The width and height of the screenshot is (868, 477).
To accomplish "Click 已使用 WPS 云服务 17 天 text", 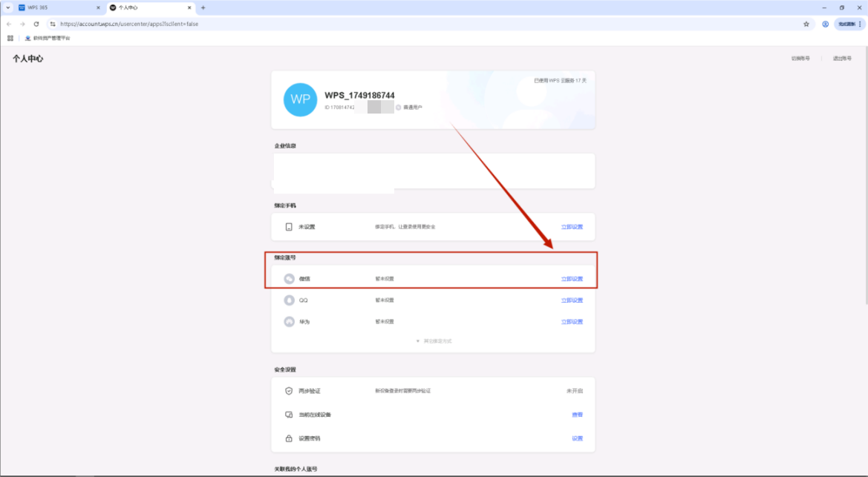I will [560, 81].
